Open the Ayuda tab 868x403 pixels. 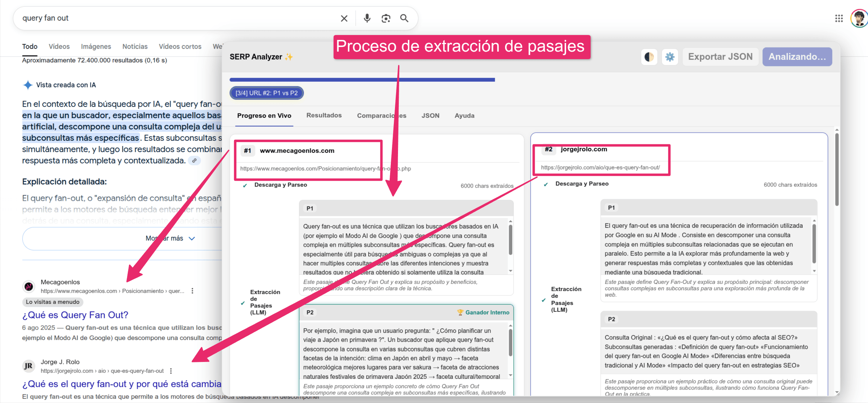pos(464,116)
